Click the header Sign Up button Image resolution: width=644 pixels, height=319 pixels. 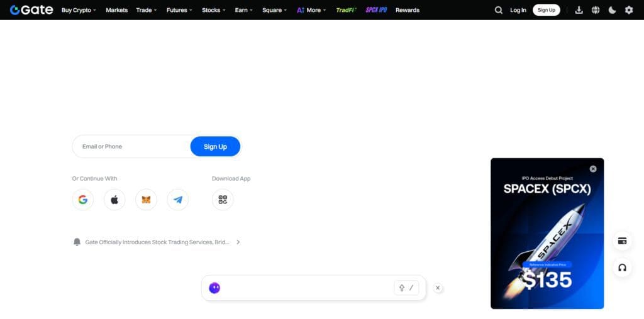(547, 10)
